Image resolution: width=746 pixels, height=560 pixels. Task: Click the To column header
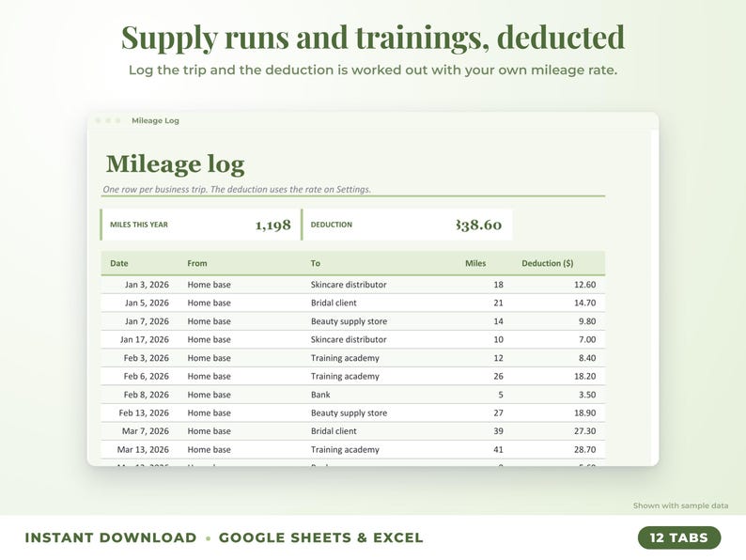click(x=316, y=263)
